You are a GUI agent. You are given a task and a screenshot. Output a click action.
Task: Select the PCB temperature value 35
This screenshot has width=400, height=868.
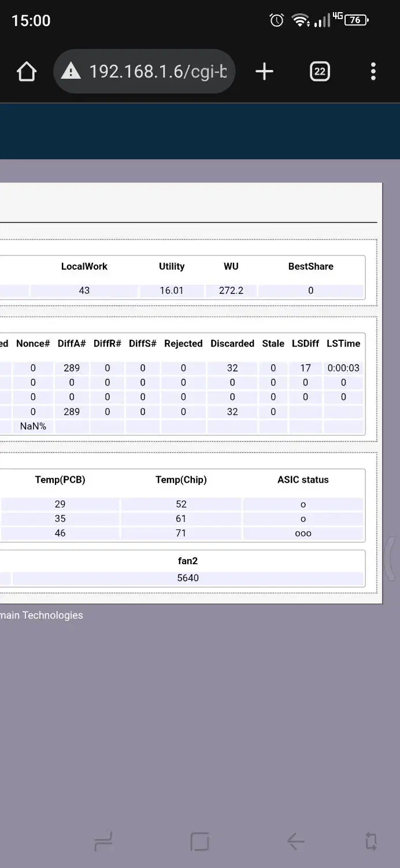60,519
